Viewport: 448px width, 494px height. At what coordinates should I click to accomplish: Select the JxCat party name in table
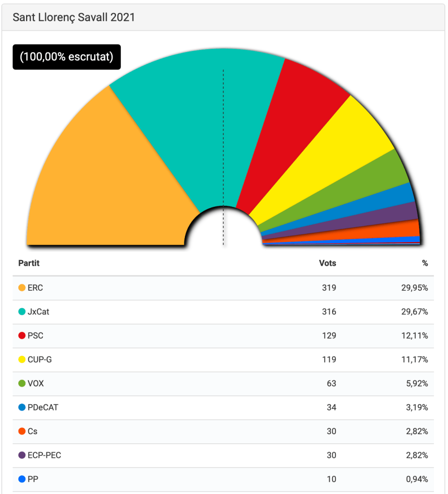pyautogui.click(x=39, y=312)
